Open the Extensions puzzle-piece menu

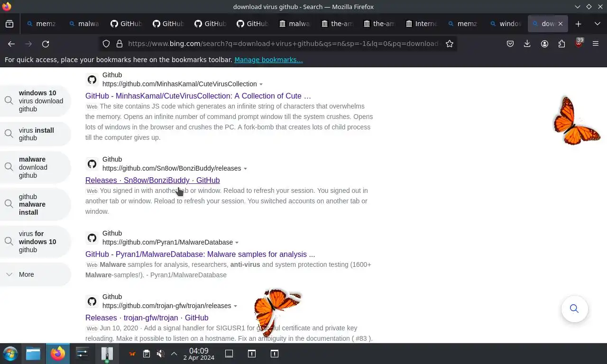click(561, 44)
